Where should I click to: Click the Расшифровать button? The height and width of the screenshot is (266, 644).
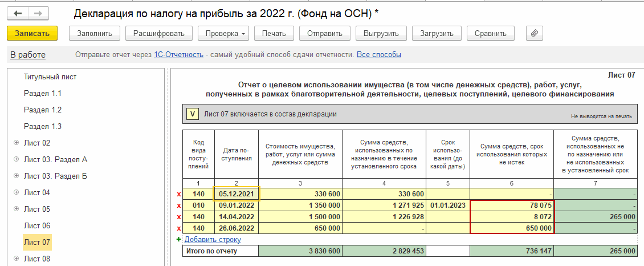[x=159, y=33]
